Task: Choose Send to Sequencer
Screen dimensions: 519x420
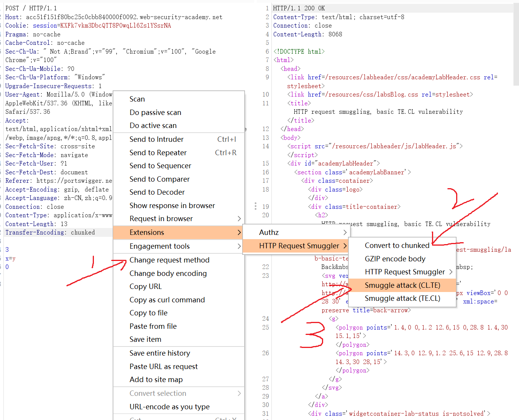Action: [x=179, y=166]
